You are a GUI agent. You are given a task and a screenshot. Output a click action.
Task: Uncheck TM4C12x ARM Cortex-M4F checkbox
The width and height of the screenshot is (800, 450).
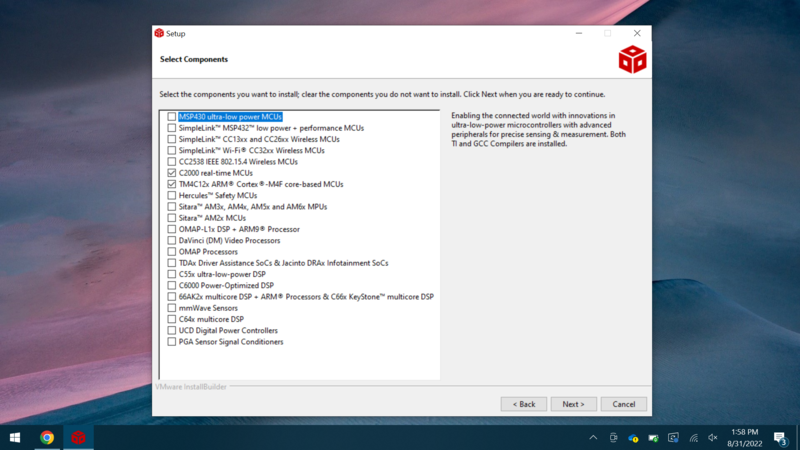pyautogui.click(x=171, y=184)
